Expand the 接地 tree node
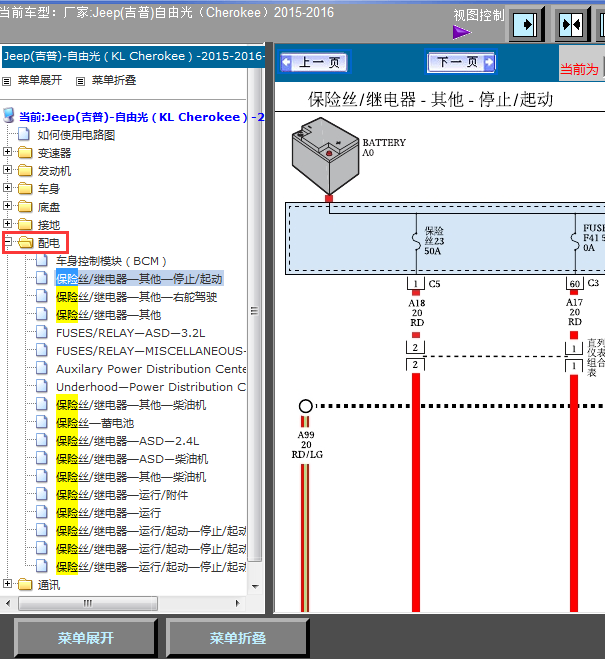Screen dimensions: 605x659 [x=7, y=224]
